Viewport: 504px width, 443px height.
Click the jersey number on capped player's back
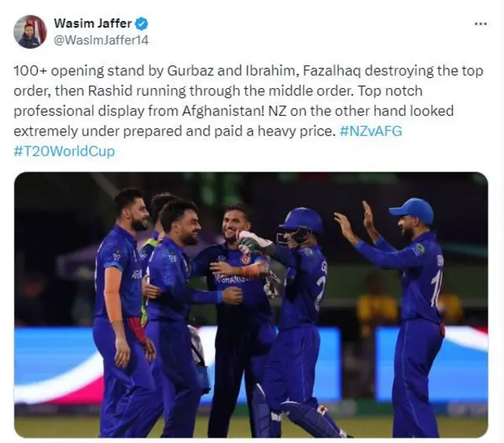435,289
